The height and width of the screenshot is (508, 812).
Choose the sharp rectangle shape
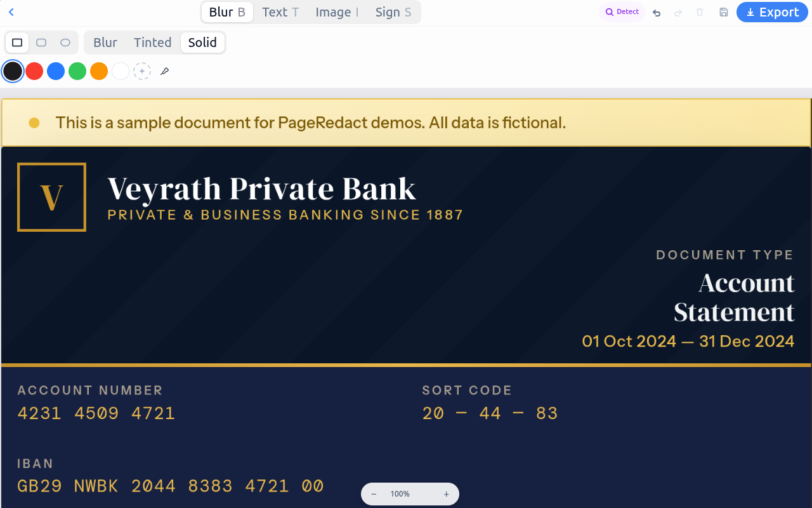(18, 43)
